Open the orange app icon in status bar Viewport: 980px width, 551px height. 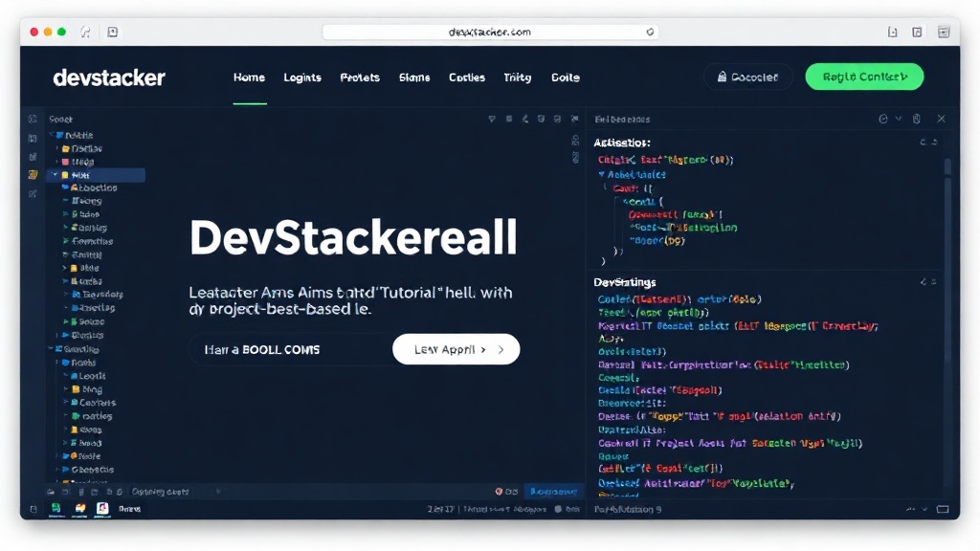(79, 509)
